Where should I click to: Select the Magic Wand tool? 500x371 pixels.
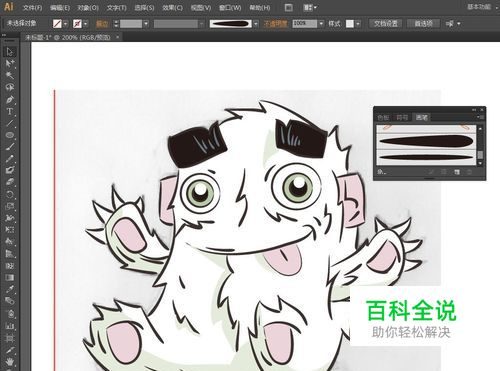(10, 75)
